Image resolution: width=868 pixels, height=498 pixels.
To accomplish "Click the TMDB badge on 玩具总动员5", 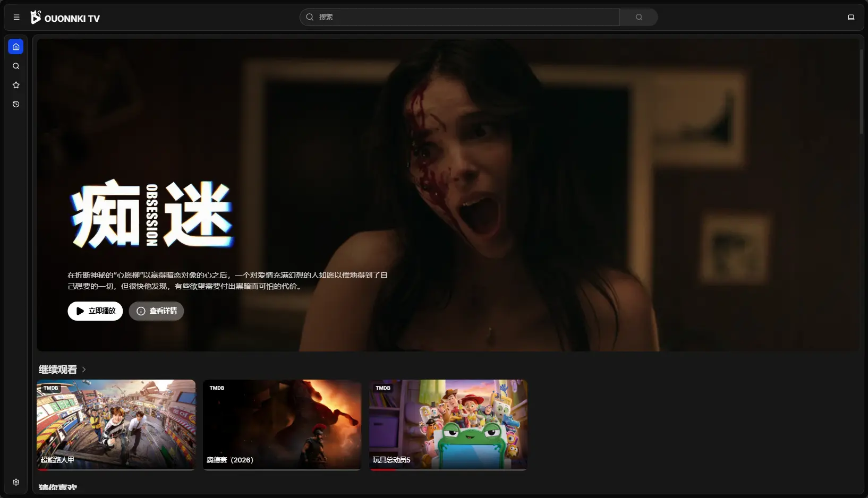I will (383, 388).
